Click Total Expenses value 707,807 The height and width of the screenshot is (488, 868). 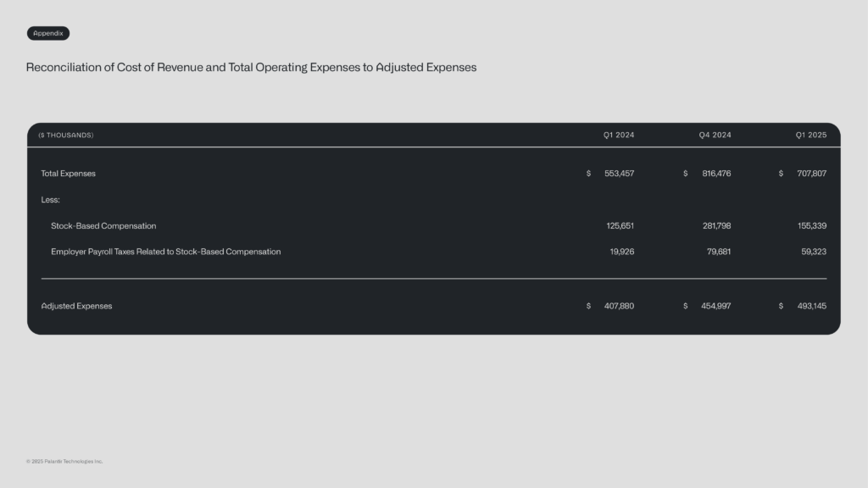coord(811,173)
